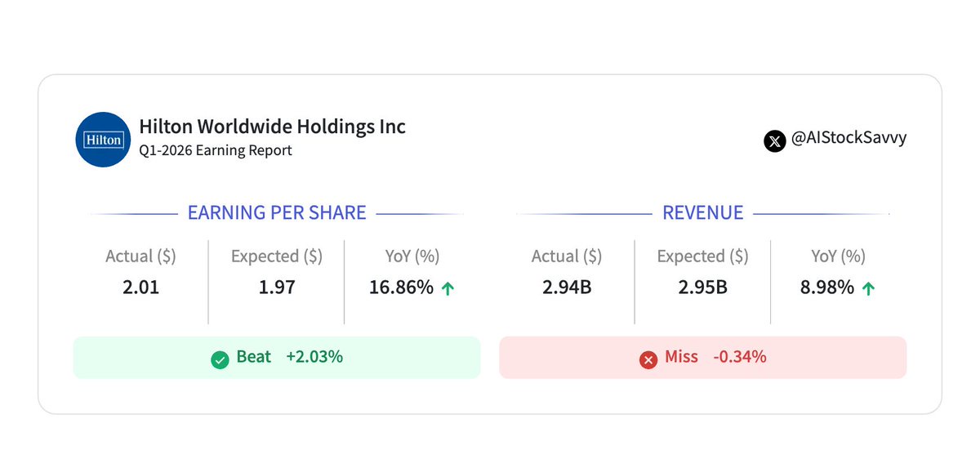The height and width of the screenshot is (450, 980).
Task: Select the EPS expected value 1.97
Action: [x=276, y=287]
